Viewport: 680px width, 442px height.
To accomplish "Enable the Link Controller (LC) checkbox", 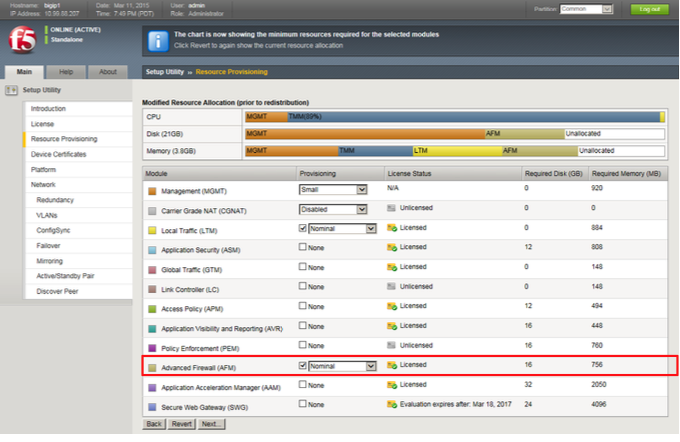I will (x=303, y=286).
